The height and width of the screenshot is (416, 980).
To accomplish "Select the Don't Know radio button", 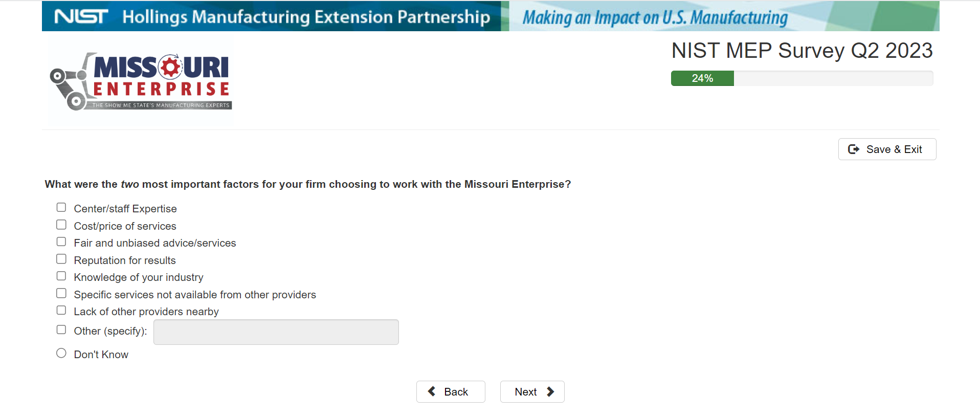I will [x=61, y=354].
